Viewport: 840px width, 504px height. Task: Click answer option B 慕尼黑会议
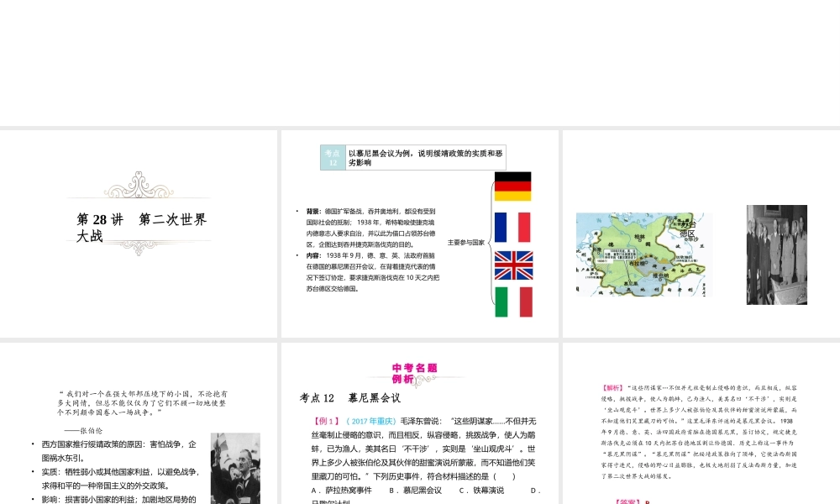415,491
